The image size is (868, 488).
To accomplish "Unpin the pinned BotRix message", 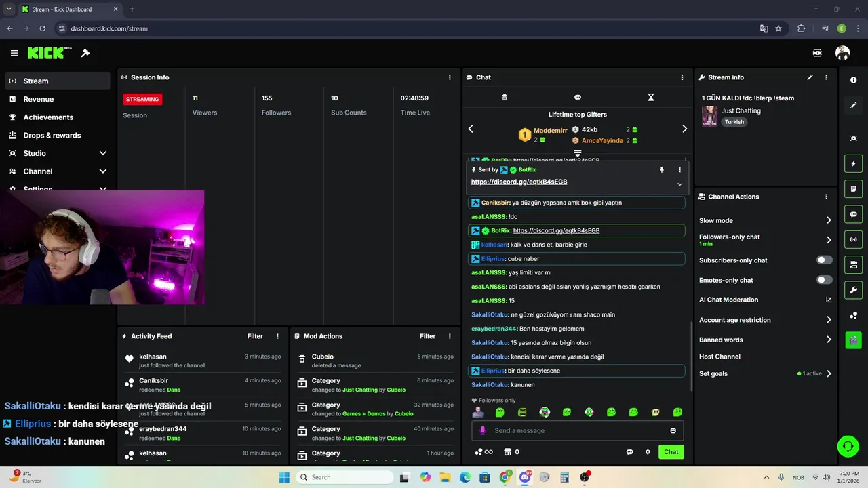I will click(x=662, y=170).
